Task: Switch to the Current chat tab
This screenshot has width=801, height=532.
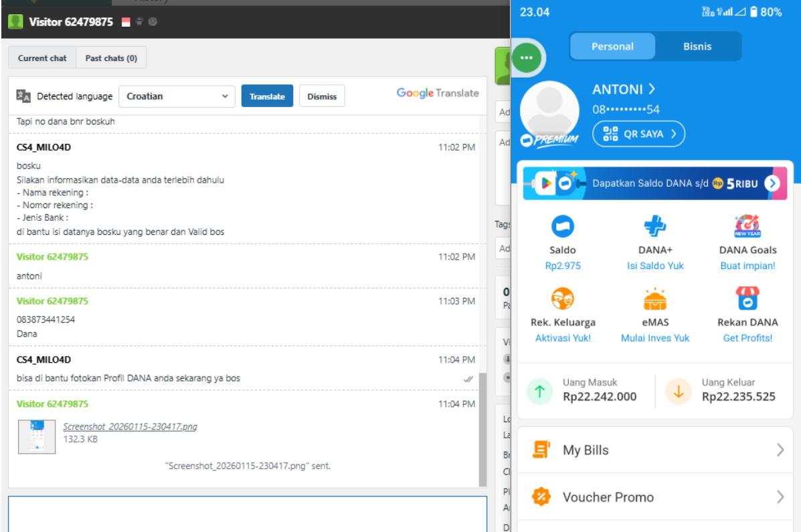Action: point(42,58)
